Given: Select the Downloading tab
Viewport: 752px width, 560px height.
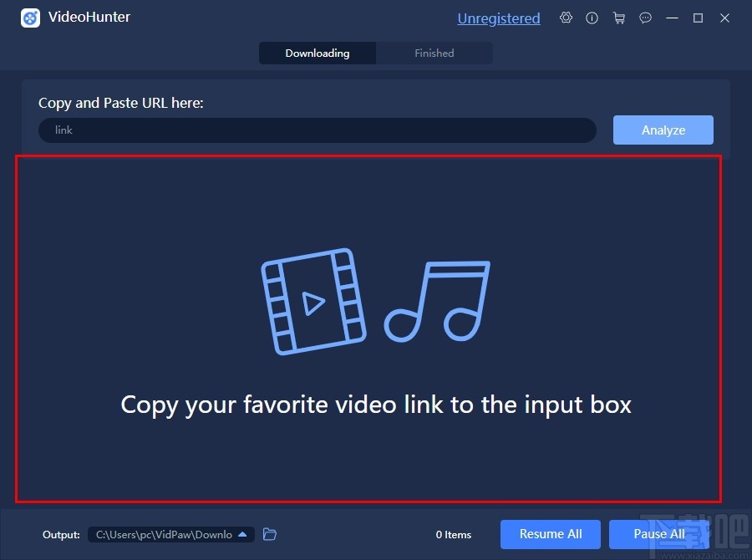Looking at the screenshot, I should (317, 53).
